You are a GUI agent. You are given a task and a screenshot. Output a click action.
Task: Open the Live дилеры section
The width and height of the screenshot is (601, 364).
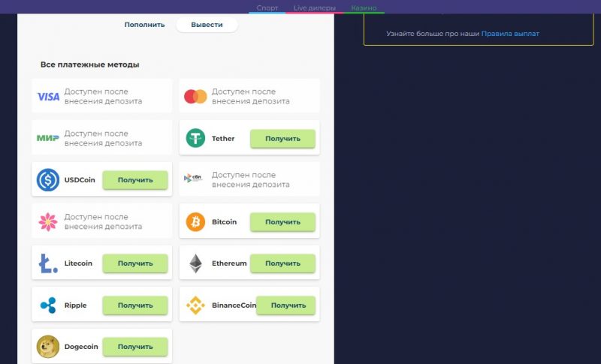point(314,8)
